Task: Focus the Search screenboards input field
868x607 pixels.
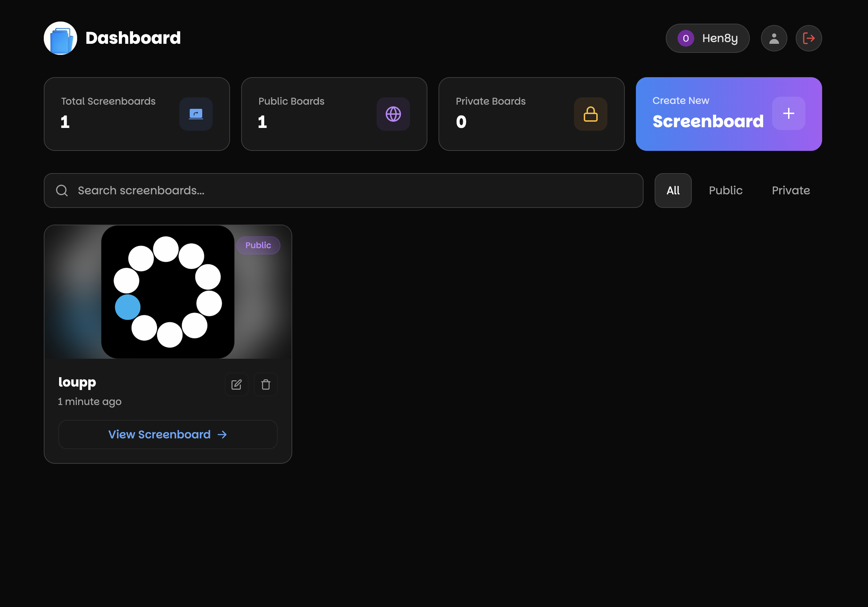Action: tap(343, 190)
